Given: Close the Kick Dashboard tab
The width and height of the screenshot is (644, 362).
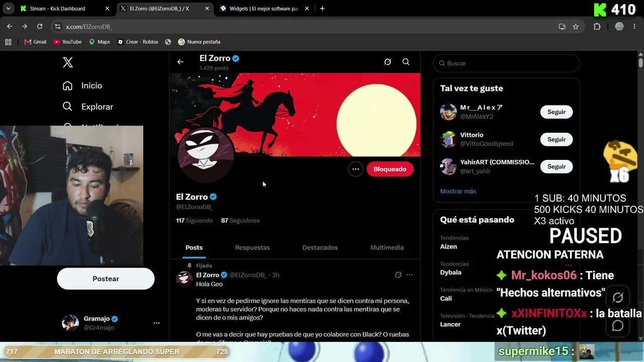Looking at the screenshot, I should (107, 9).
